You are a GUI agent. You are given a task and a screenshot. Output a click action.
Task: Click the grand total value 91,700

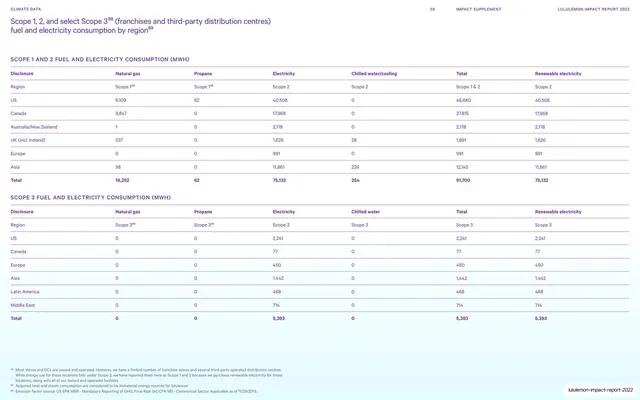(463, 180)
